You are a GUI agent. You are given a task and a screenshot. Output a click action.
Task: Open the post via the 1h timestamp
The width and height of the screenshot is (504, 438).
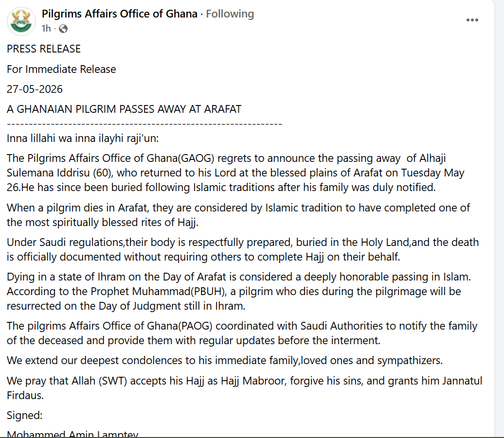click(46, 29)
